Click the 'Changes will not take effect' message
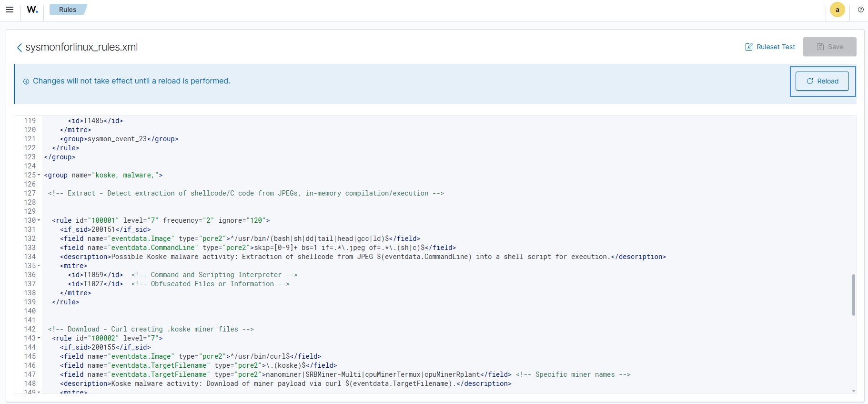 pos(131,81)
